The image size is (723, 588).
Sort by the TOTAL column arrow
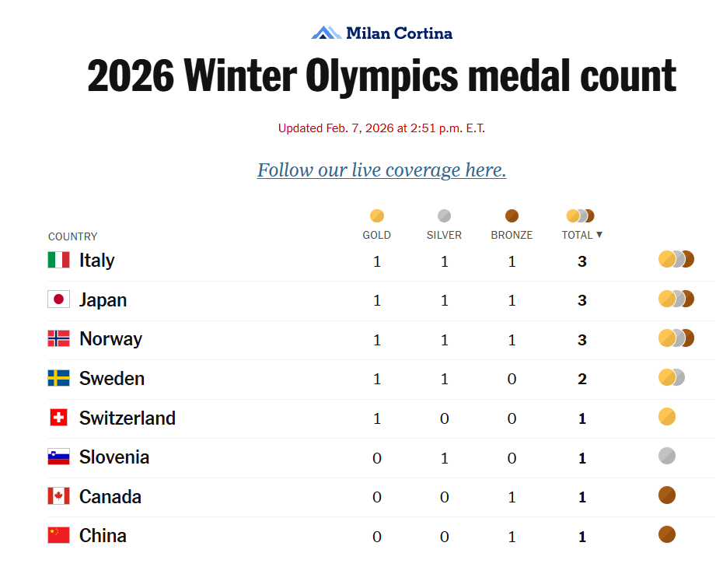click(599, 235)
